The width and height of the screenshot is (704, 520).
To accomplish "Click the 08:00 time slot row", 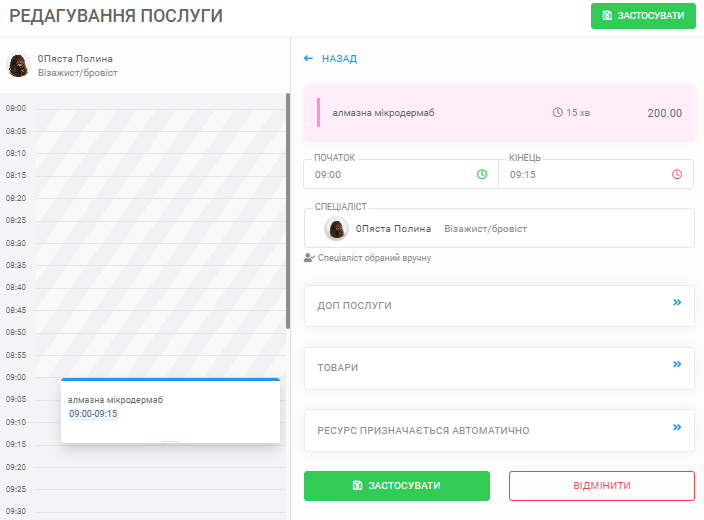I will click(161, 120).
